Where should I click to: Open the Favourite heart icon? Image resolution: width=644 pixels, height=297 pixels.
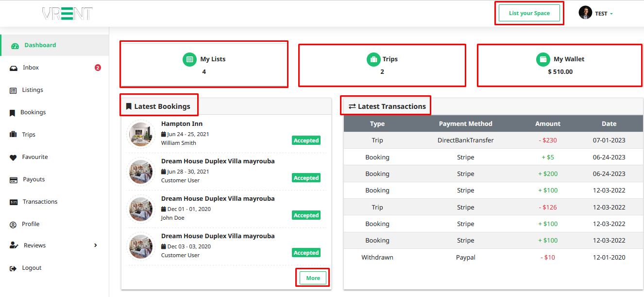coord(13,157)
